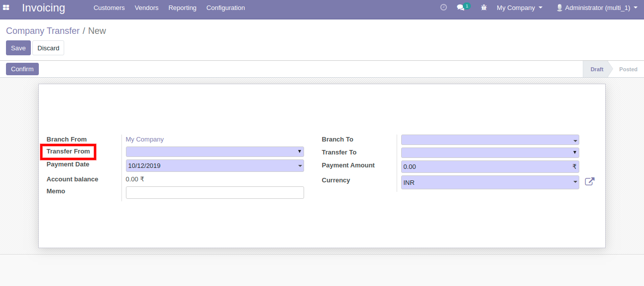Open the Configuration menu
The image size is (644, 286).
point(225,8)
